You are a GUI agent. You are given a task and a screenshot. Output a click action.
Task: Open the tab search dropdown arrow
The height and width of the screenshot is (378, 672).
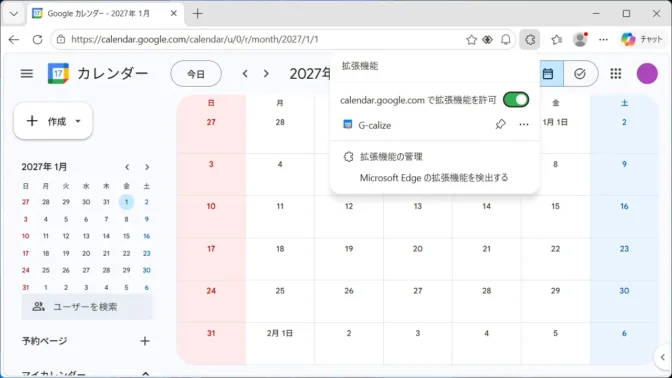tap(14, 14)
